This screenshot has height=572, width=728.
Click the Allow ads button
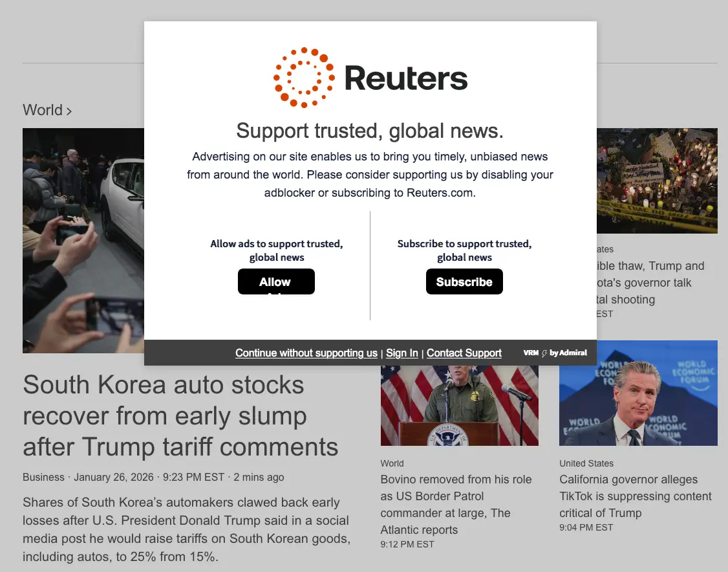(276, 281)
